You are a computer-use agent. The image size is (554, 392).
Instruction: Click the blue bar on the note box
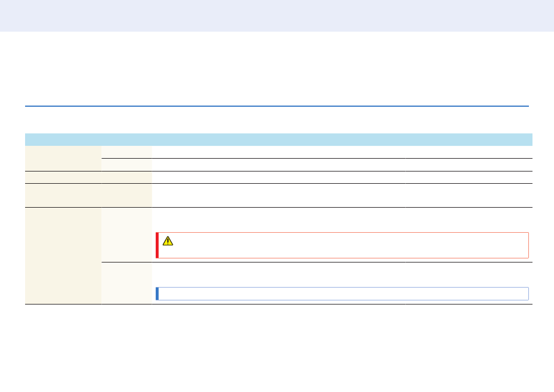tap(157, 294)
